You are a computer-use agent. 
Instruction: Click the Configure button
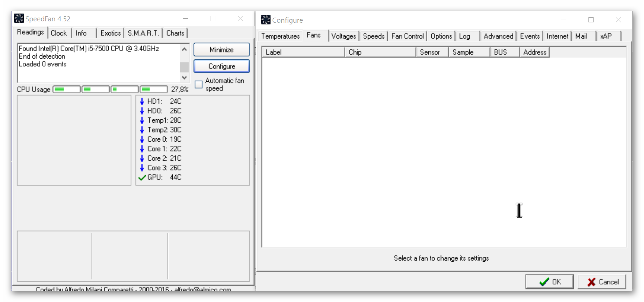pos(221,66)
